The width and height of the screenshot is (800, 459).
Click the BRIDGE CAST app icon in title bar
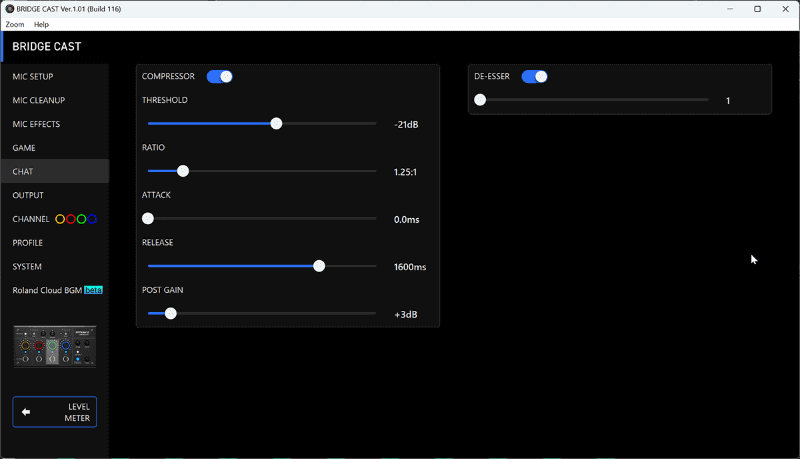pyautogui.click(x=10, y=9)
